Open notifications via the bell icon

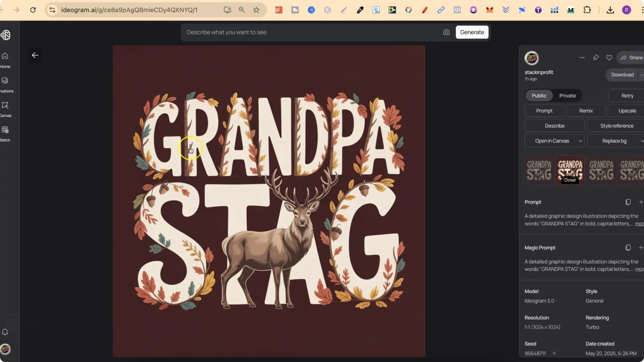(5, 332)
